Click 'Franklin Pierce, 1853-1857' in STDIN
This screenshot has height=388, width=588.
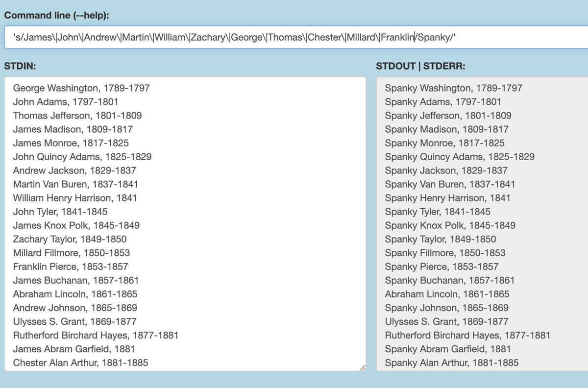point(71,267)
